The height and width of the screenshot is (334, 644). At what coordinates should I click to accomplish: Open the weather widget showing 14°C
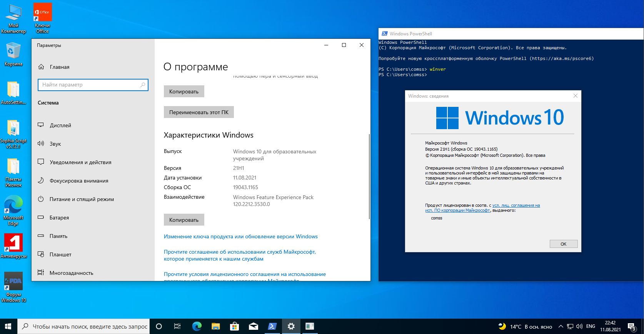pos(525,327)
